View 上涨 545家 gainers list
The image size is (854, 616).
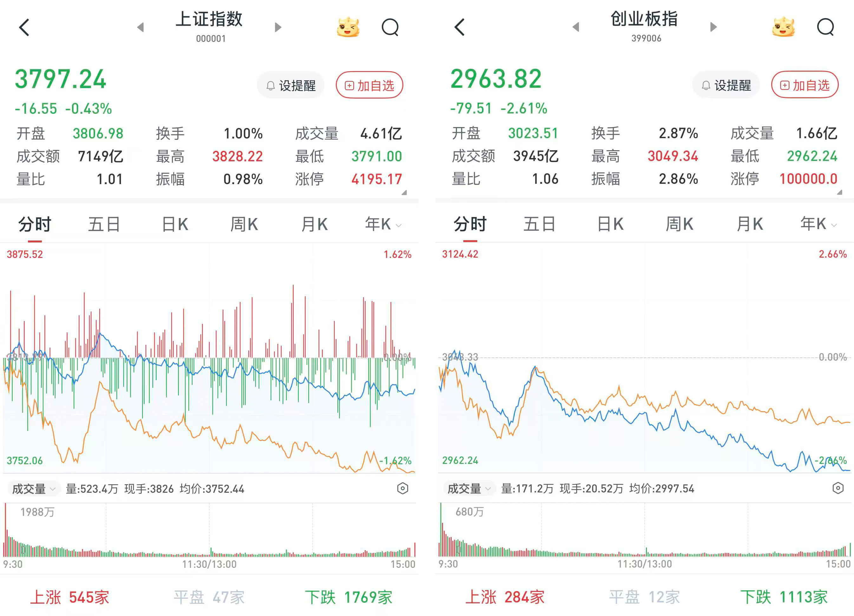click(69, 597)
